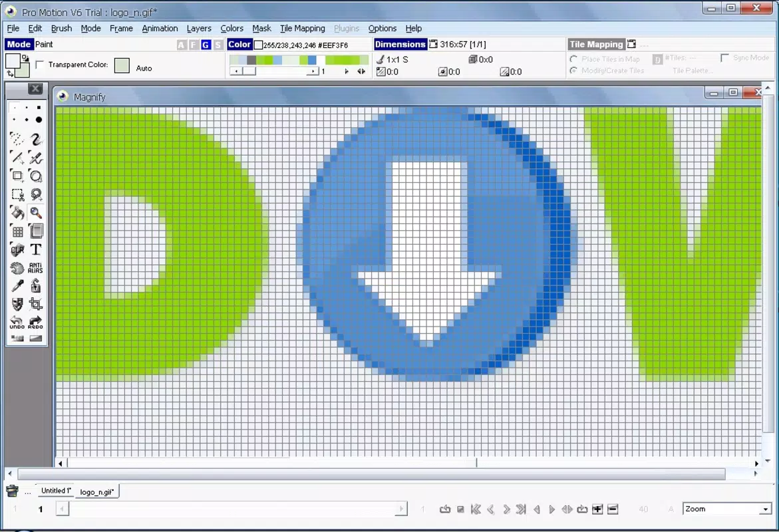Click the padlock lock icon

(36, 286)
